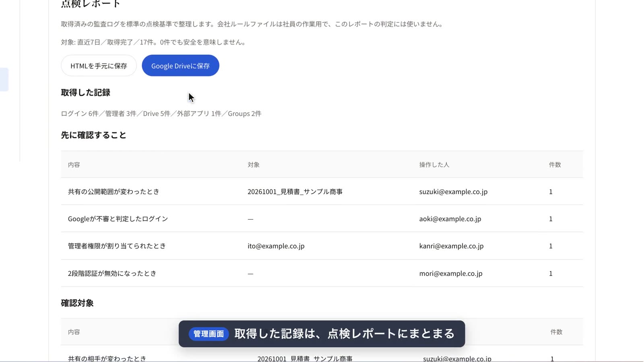Click the 内容 header in the 確認対象 table
The height and width of the screenshot is (362, 644).
click(x=74, y=332)
